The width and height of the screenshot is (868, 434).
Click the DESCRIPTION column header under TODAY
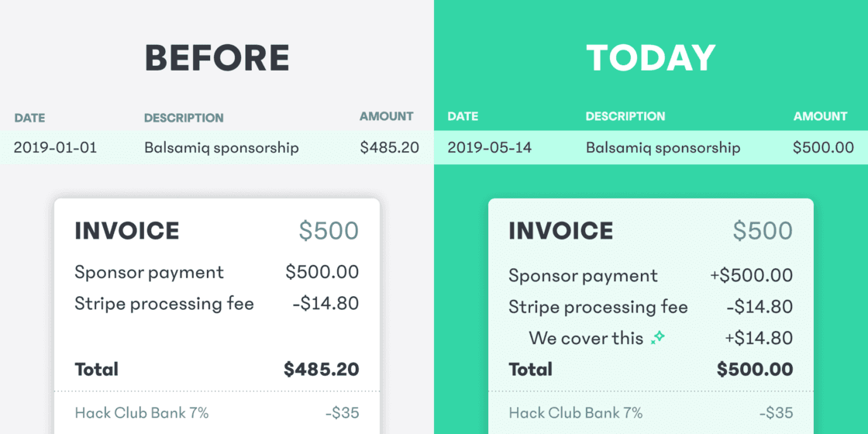pyautogui.click(x=625, y=116)
